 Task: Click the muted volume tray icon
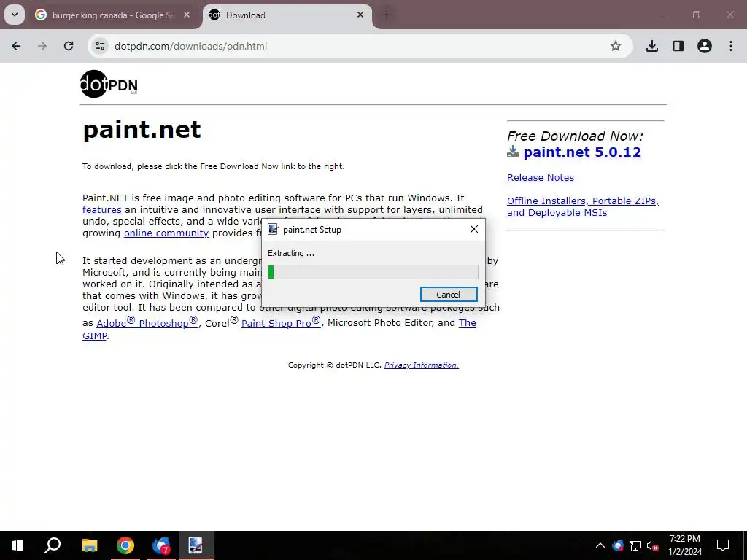tap(653, 545)
